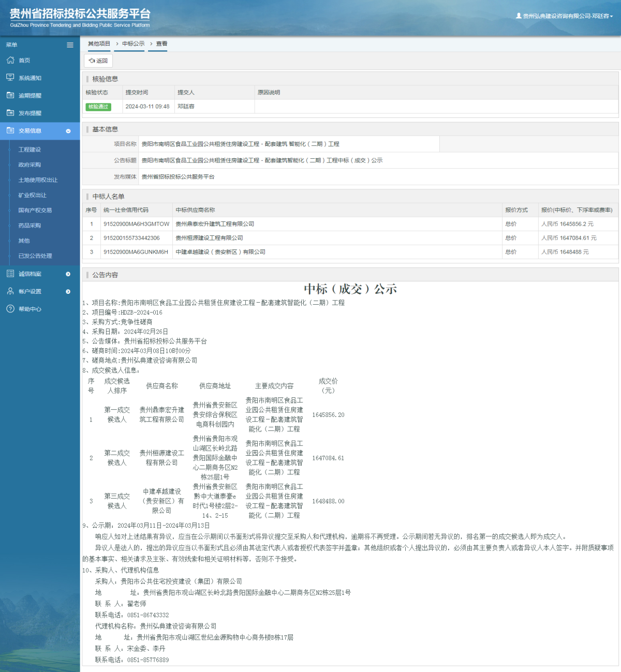Open 政府采购 submenu item
Viewport: 621px width, 672px height.
29,165
